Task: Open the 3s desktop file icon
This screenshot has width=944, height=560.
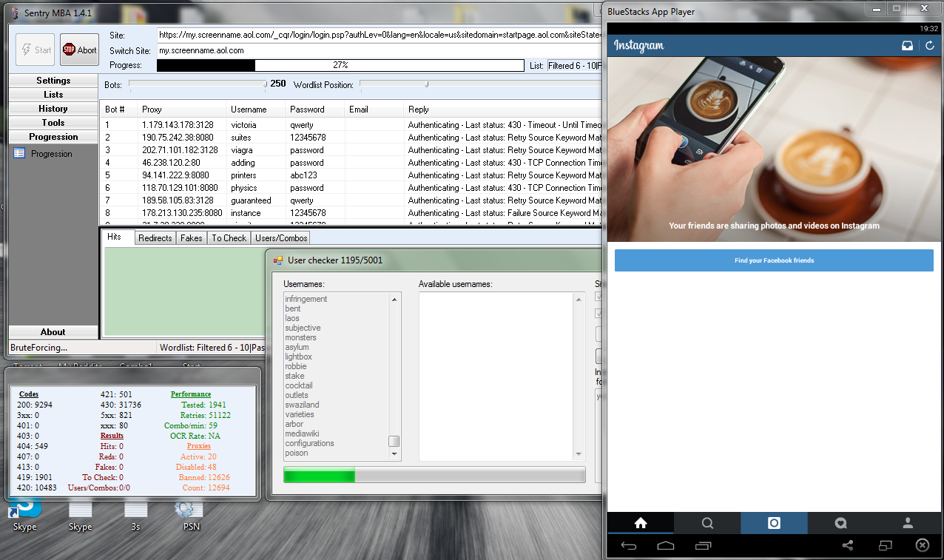Action: 136,514
